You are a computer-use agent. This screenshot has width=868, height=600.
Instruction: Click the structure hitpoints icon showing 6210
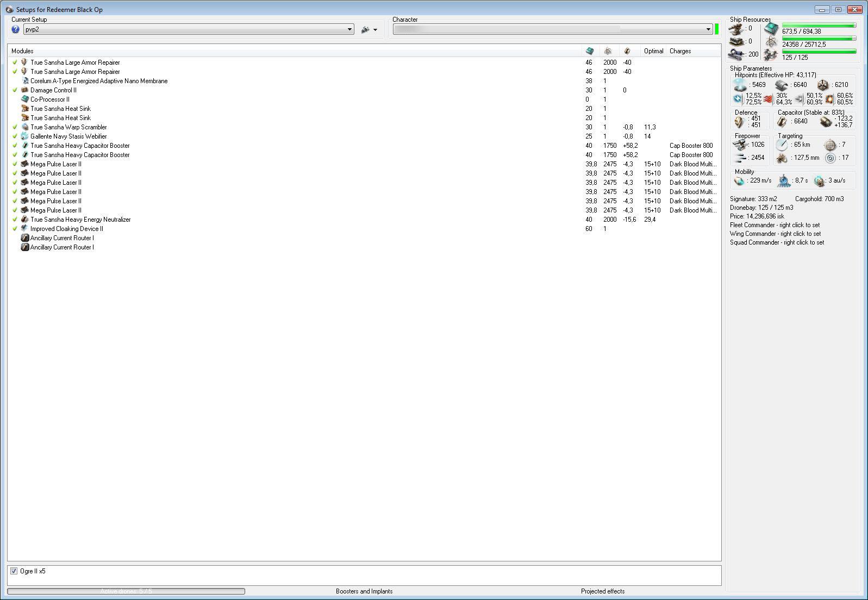pyautogui.click(x=823, y=85)
